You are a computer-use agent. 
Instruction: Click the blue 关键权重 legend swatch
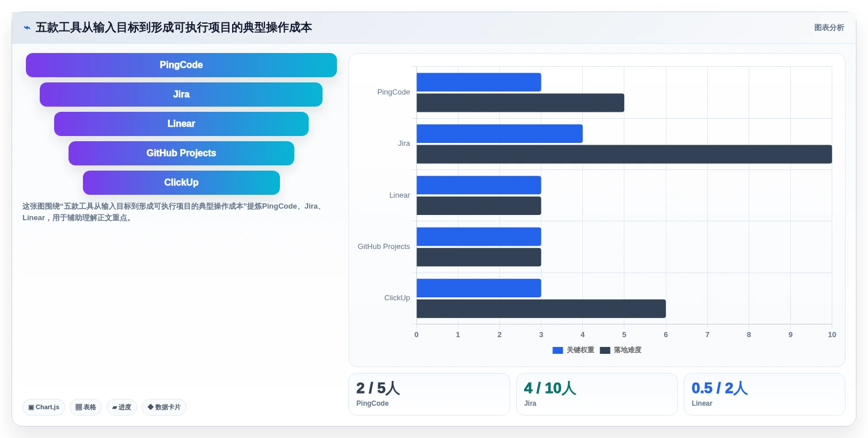pos(558,350)
